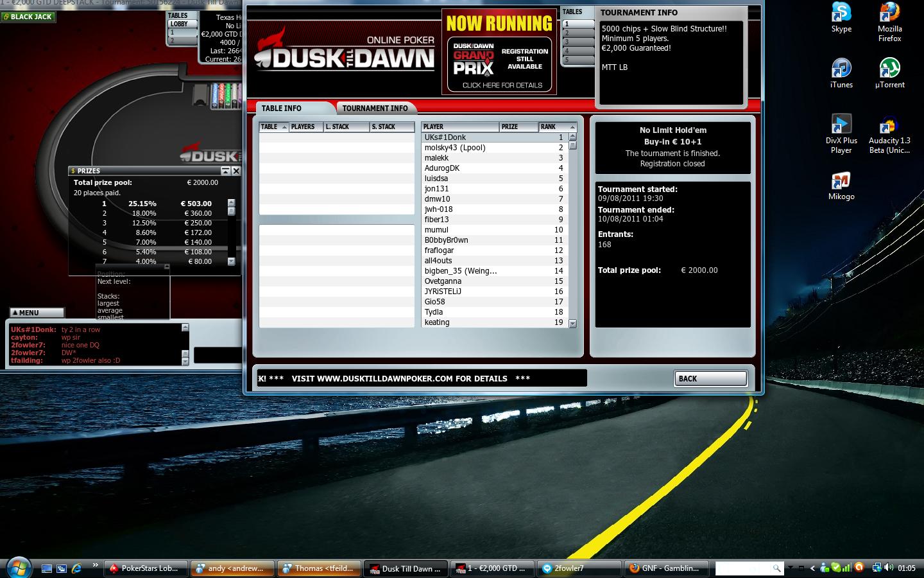Select table 4 in Tables list
The image size is (924, 578).
577,51
